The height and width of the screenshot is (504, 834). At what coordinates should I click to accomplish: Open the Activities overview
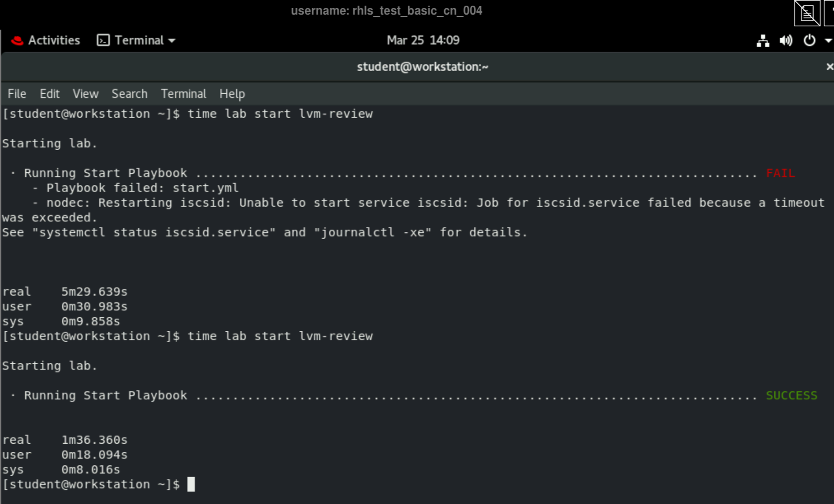point(54,40)
